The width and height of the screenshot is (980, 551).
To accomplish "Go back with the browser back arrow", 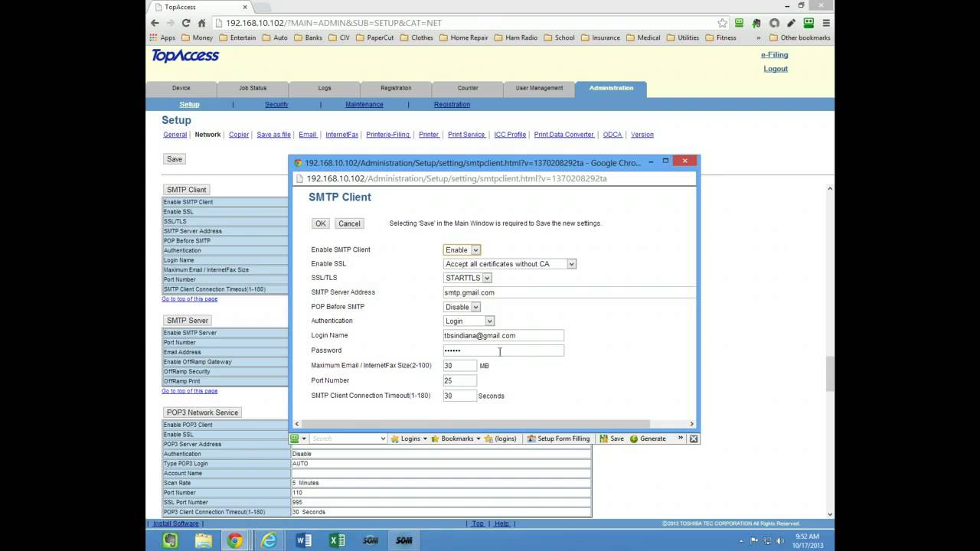I will (155, 23).
